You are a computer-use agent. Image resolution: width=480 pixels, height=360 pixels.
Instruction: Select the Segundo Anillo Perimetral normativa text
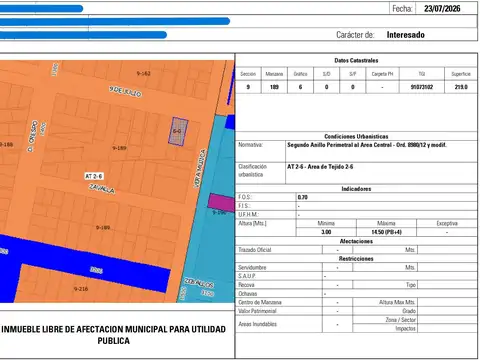[367, 145]
